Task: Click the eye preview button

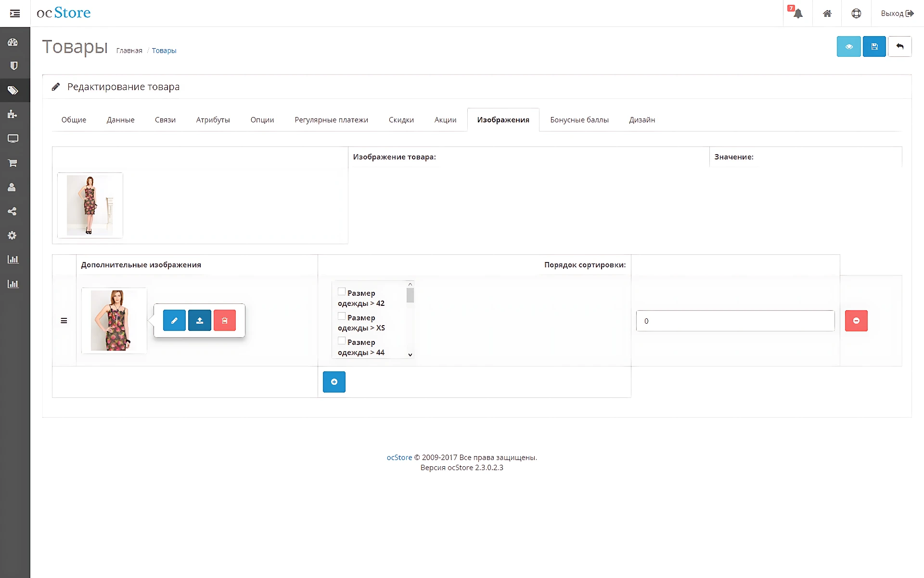Action: (x=848, y=47)
